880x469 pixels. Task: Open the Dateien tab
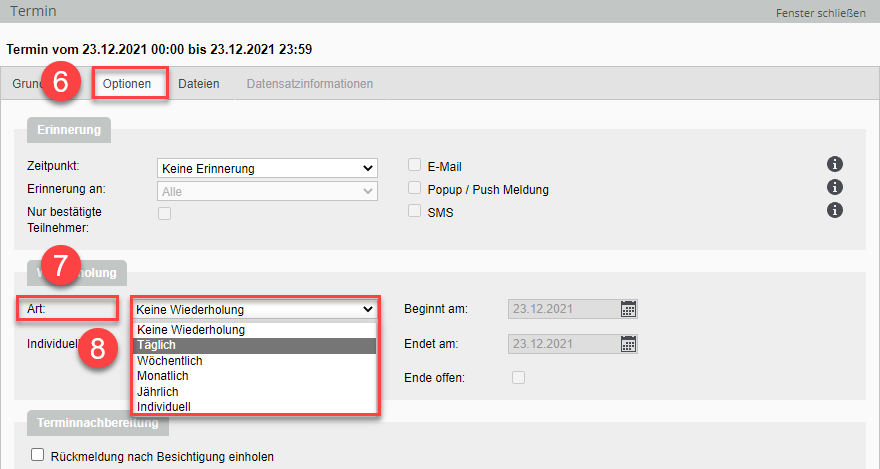tap(199, 84)
